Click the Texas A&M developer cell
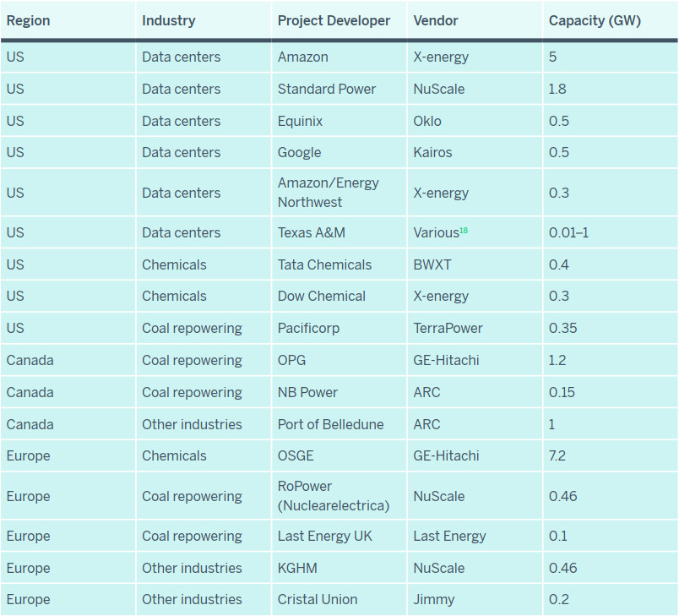The width and height of the screenshot is (679, 616). tap(311, 232)
